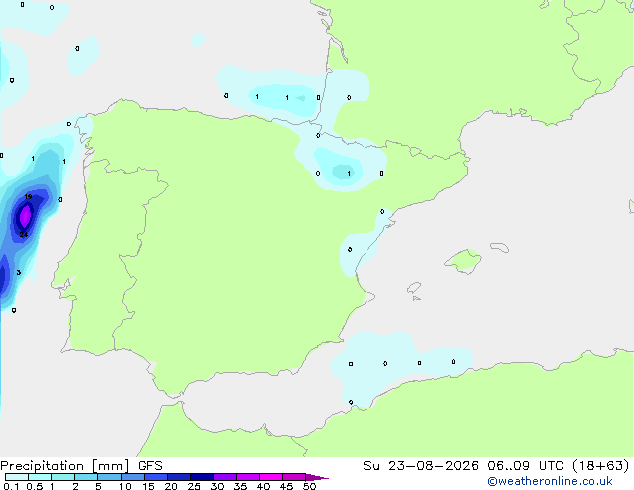634x490 pixels.
Task: Click the legend label '50'
Action: point(310,486)
